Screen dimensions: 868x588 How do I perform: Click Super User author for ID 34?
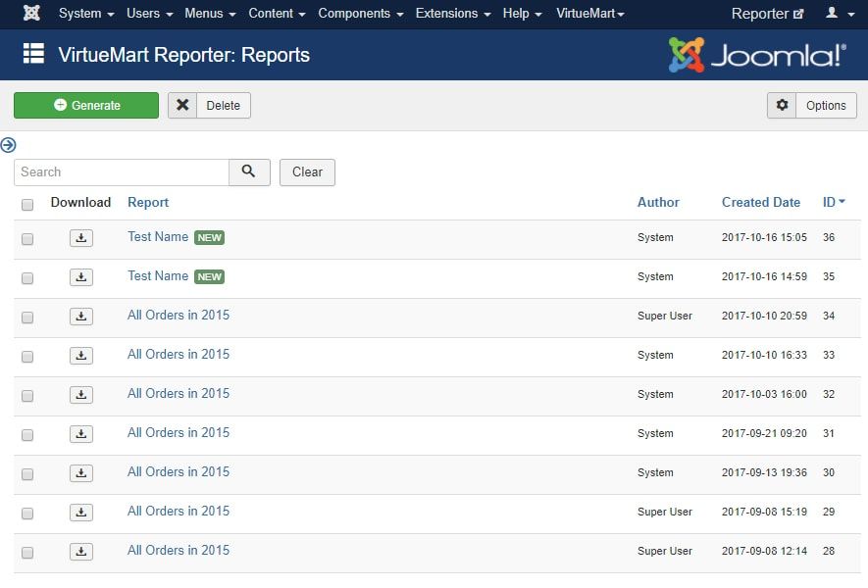point(664,316)
